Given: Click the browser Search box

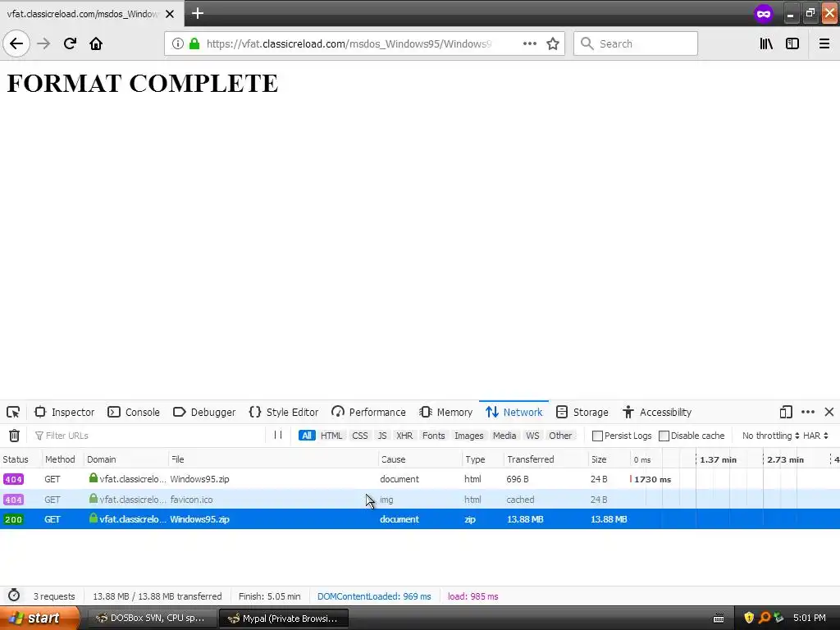Looking at the screenshot, I should coord(636,43).
